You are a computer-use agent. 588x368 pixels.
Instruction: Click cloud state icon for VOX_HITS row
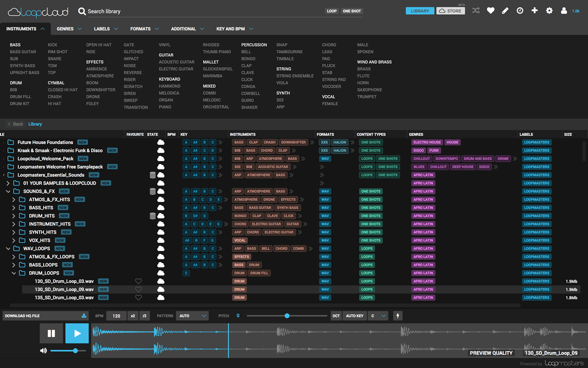[x=160, y=240]
